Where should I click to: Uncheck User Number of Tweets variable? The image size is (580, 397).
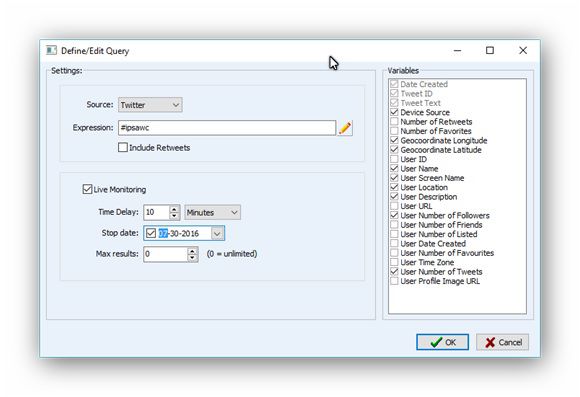click(x=394, y=272)
